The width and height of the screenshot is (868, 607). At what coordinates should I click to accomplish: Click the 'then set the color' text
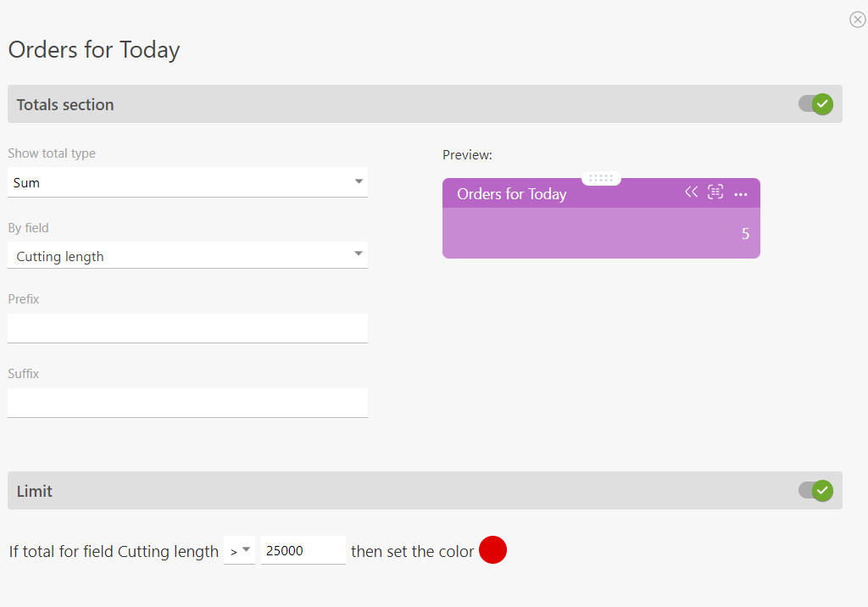click(x=413, y=552)
